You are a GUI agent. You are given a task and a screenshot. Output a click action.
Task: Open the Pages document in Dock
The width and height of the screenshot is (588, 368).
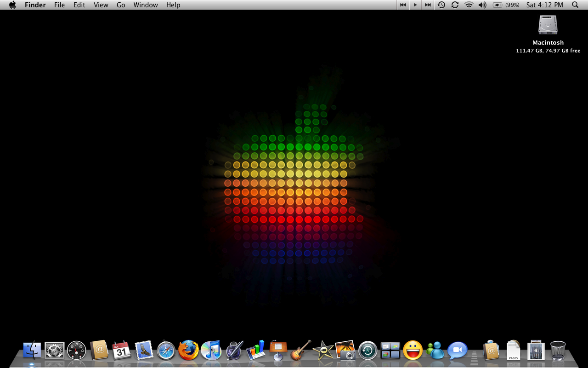514,351
